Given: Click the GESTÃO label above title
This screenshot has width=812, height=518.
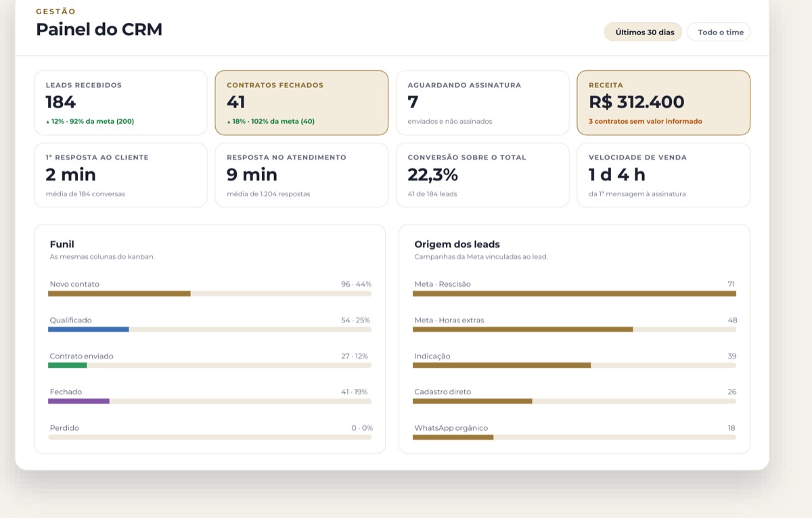Looking at the screenshot, I should [55, 11].
